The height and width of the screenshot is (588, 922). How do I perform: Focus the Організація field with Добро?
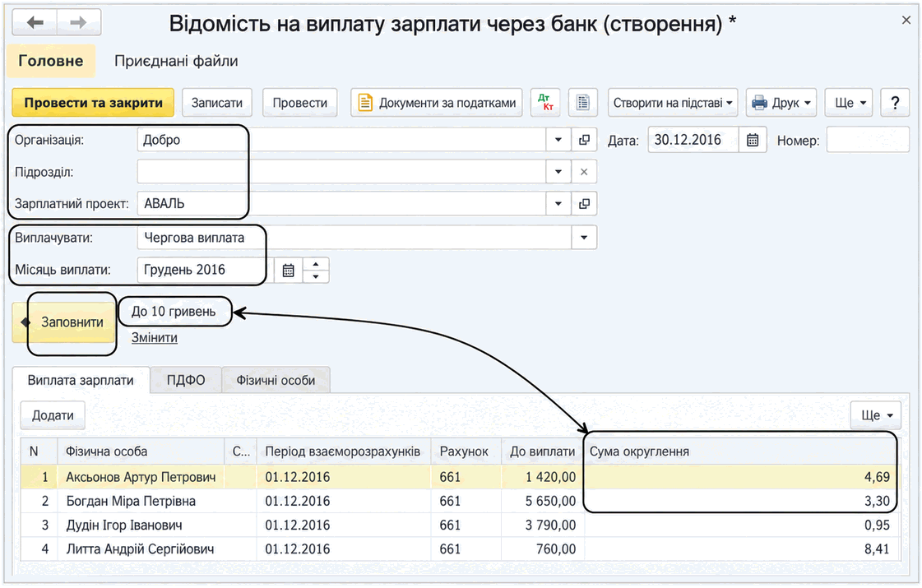341,140
